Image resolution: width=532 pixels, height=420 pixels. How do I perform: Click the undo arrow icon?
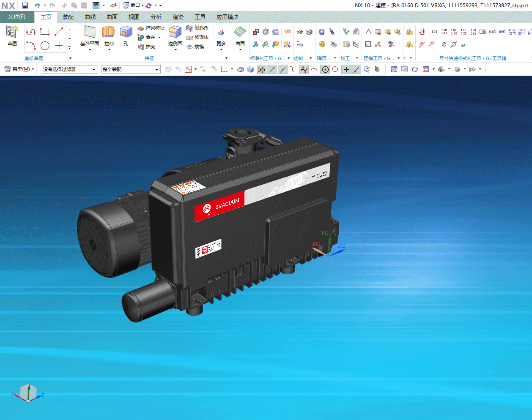tap(37, 5)
